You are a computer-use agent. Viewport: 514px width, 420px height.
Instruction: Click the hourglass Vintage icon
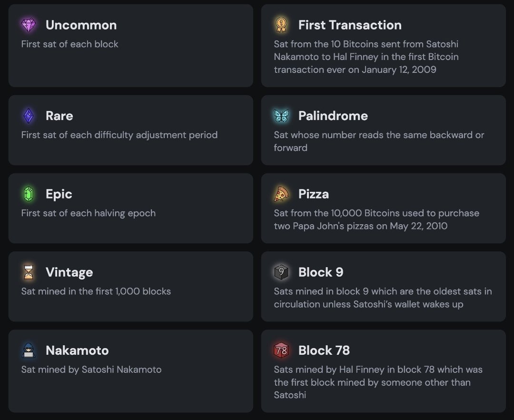tap(29, 272)
